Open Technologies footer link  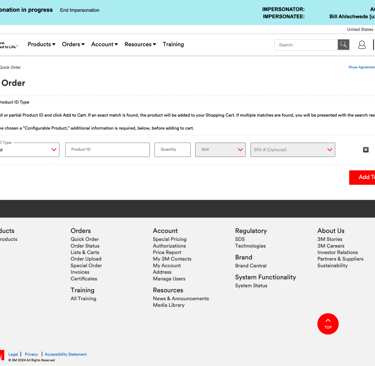[250, 246]
